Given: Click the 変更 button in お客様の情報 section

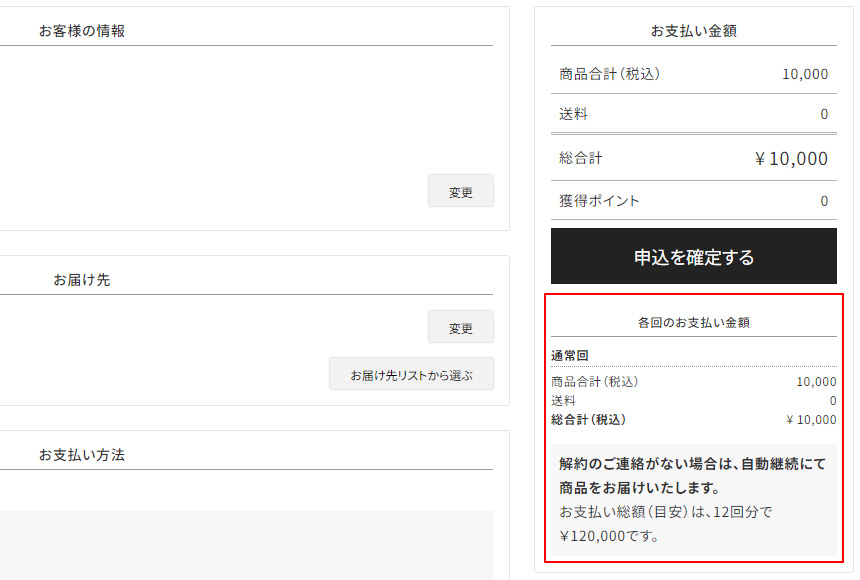Looking at the screenshot, I should tap(460, 190).
